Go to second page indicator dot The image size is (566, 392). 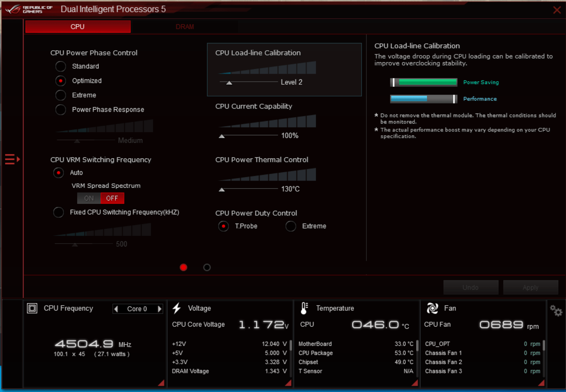[207, 267]
